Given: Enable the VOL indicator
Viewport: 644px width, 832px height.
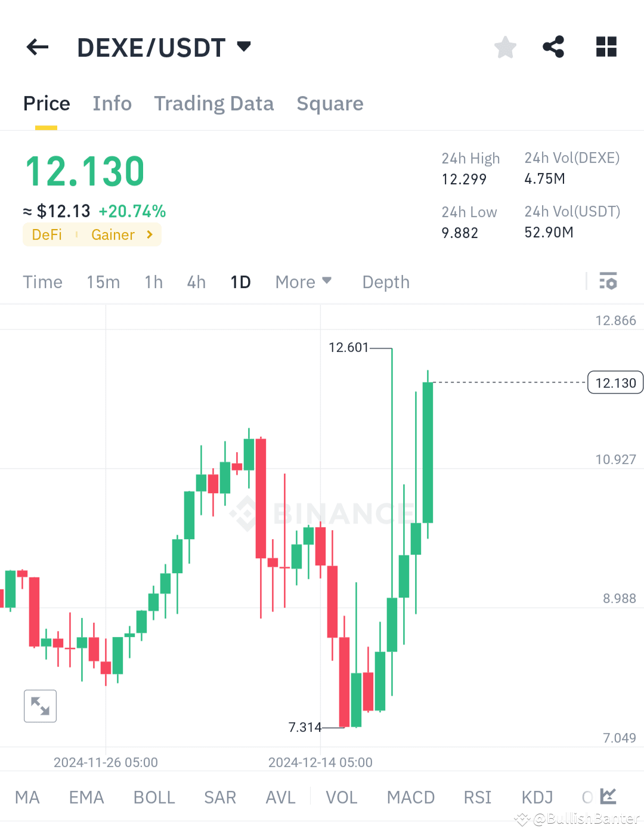Looking at the screenshot, I should coord(341,797).
